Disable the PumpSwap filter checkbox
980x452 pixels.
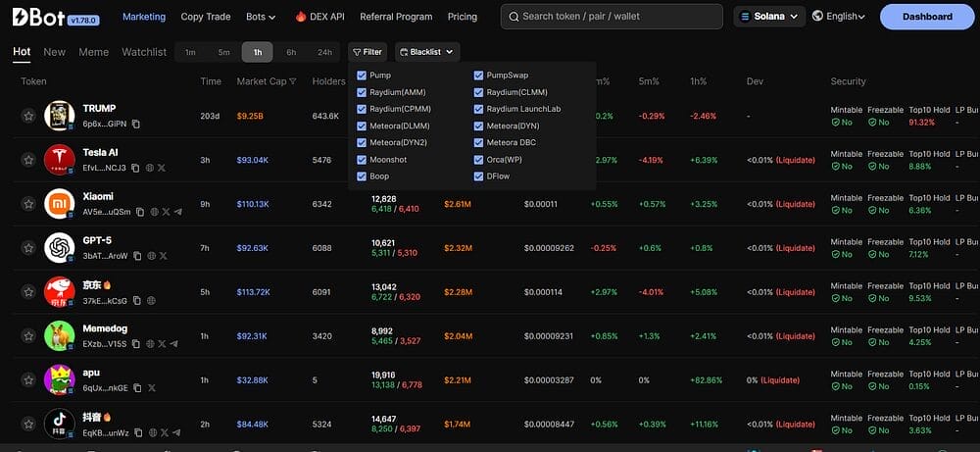coord(479,75)
